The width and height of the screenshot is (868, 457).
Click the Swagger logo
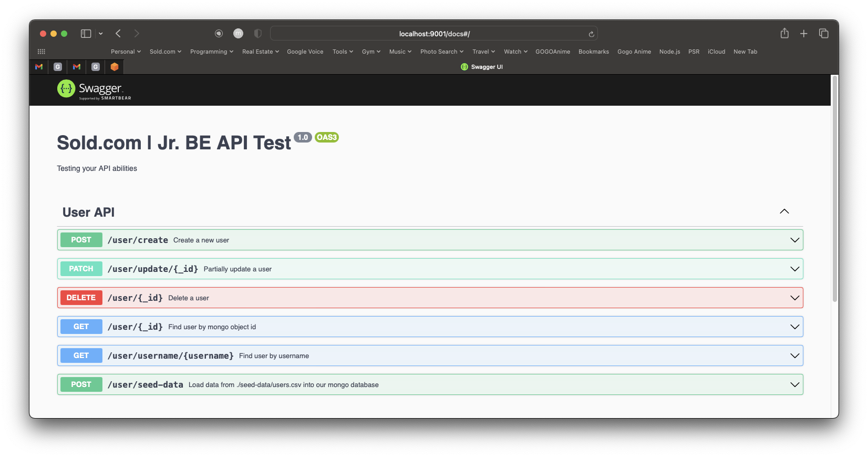(94, 90)
